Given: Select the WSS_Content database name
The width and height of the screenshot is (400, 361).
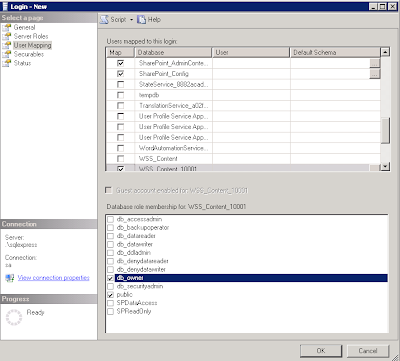Looking at the screenshot, I should [x=158, y=159].
